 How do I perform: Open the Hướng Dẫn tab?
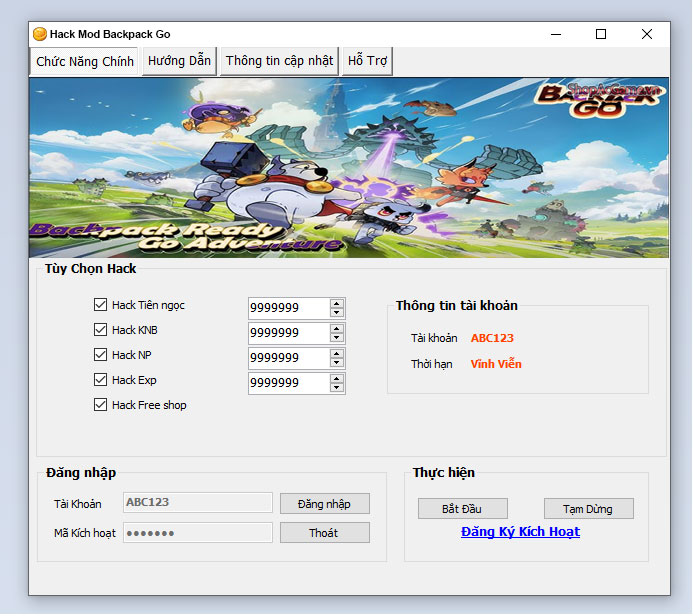click(x=179, y=61)
